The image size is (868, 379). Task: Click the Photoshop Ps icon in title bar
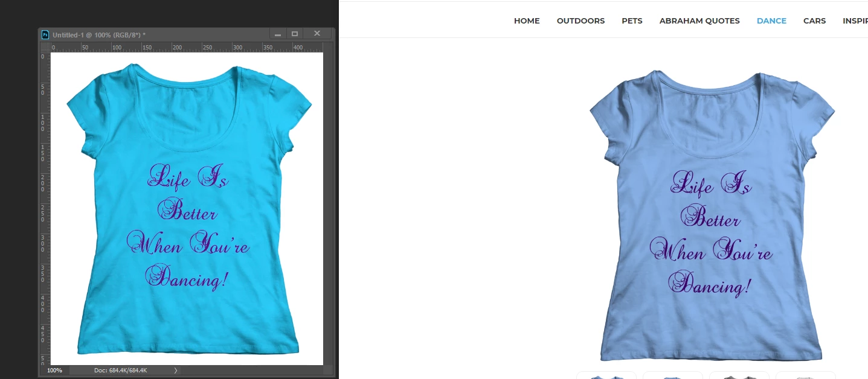(x=45, y=35)
